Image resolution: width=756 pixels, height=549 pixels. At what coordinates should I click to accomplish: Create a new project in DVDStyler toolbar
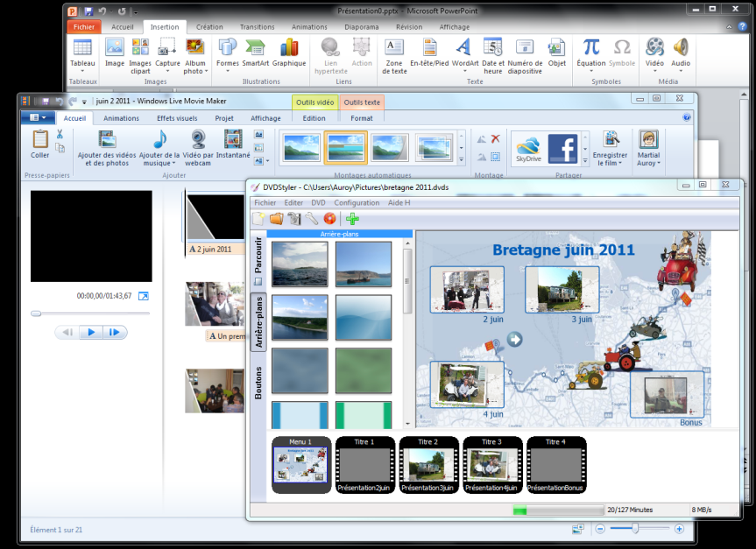(258, 219)
